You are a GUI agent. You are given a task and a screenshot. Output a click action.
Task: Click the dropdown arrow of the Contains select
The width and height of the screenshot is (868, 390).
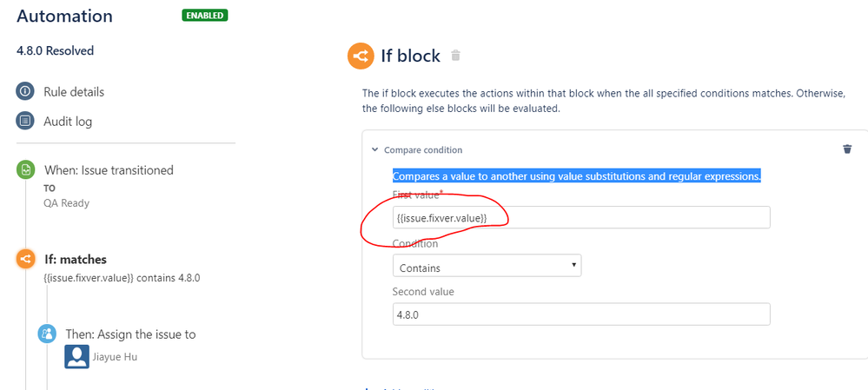573,266
